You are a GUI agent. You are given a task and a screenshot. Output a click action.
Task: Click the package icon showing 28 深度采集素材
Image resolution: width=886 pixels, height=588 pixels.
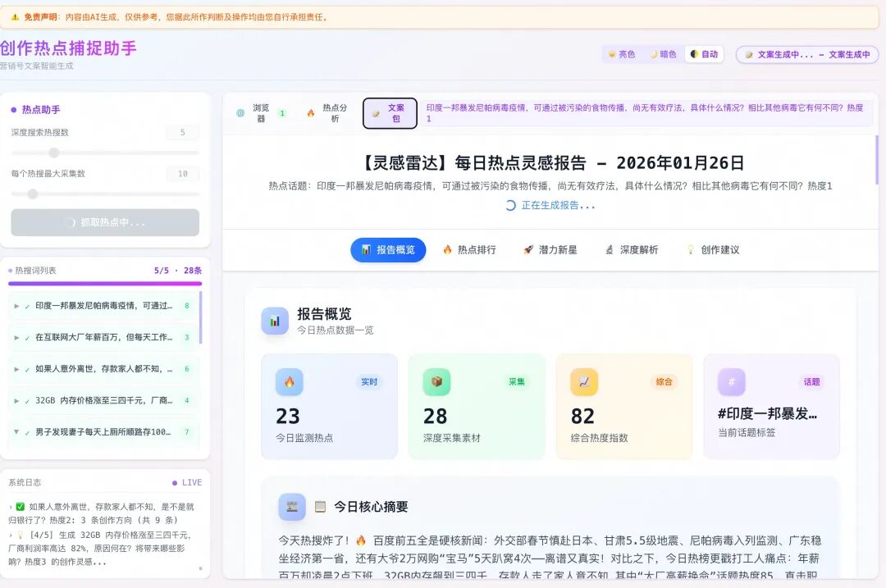(436, 382)
